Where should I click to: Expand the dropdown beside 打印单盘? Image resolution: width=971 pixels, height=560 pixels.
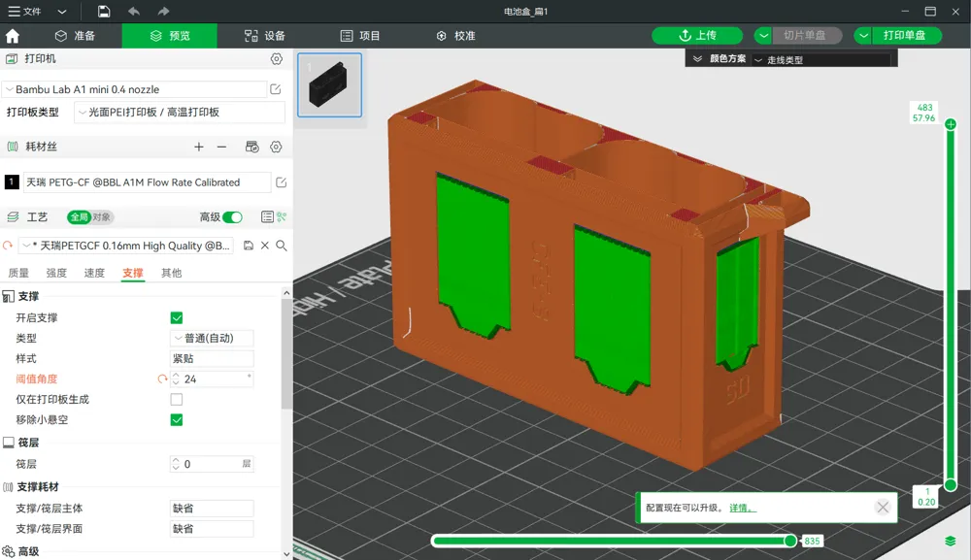pos(862,35)
